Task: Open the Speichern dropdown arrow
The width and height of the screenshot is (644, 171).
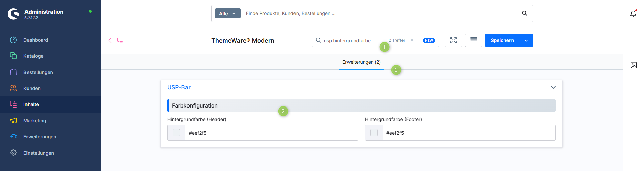Action: pos(526,40)
